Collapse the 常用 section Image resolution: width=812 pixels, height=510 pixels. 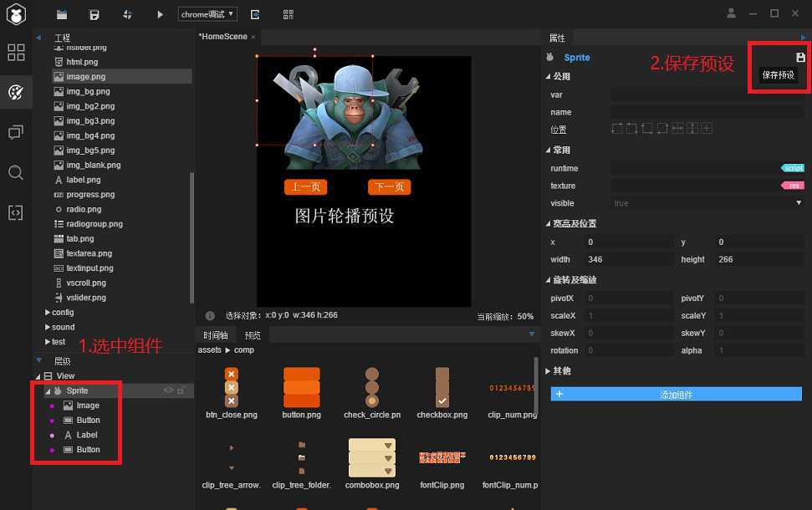[x=548, y=150]
